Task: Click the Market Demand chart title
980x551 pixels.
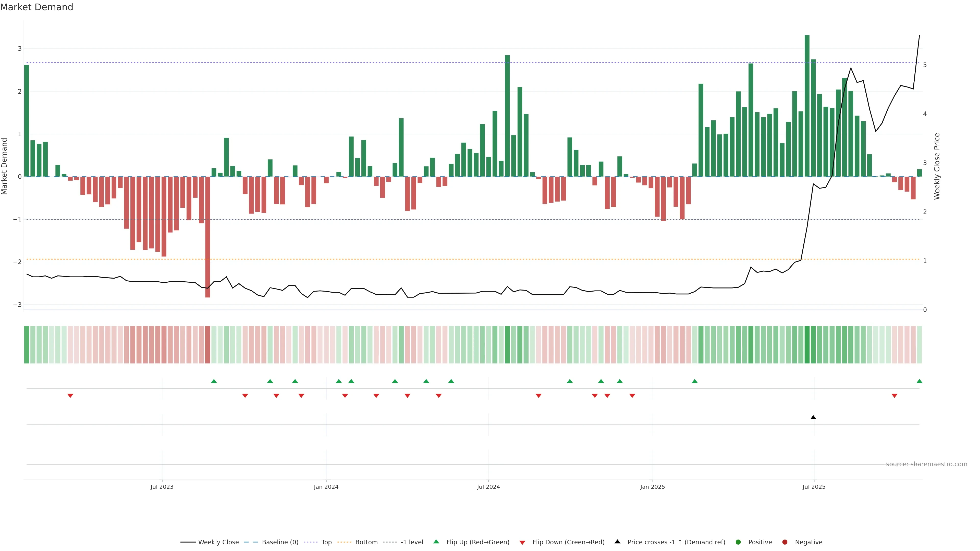Action: pos(36,7)
